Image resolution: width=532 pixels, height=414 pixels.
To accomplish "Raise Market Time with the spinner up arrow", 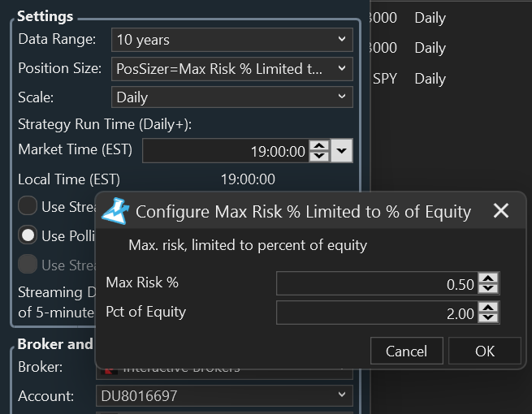I will coord(319,146).
